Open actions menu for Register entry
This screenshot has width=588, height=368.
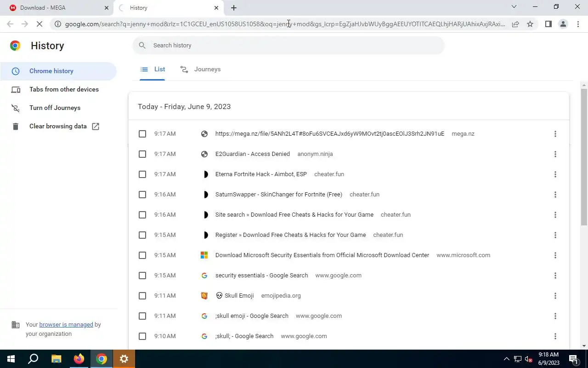[555, 235]
